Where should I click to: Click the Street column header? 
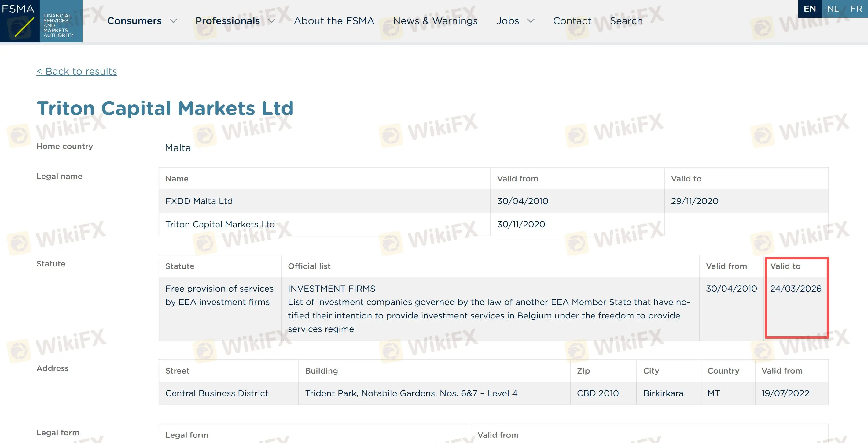coord(177,371)
